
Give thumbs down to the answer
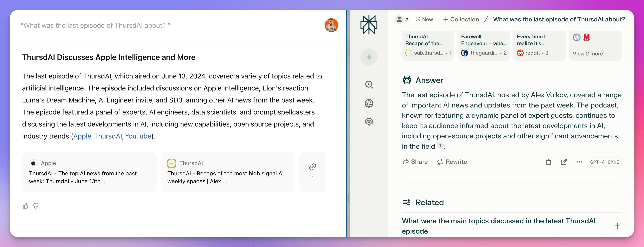pos(36,206)
